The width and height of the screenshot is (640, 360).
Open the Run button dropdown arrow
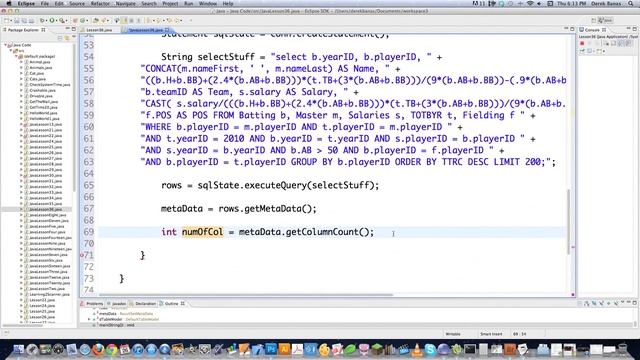click(56, 20)
